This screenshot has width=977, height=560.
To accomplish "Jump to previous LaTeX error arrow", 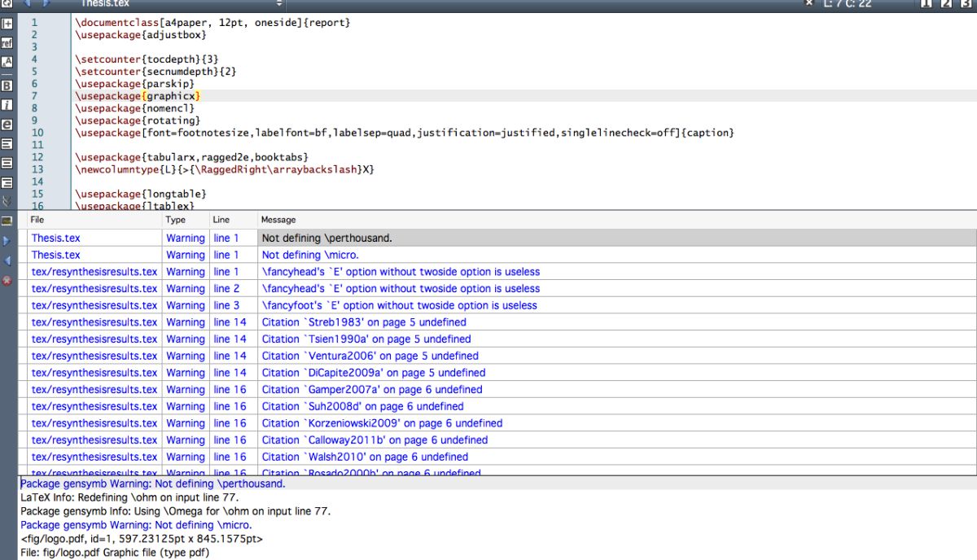I will [7, 260].
